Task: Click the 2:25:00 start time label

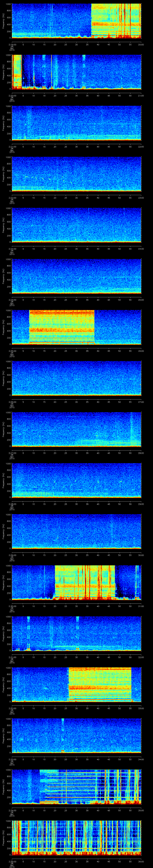Action: coord(12,351)
